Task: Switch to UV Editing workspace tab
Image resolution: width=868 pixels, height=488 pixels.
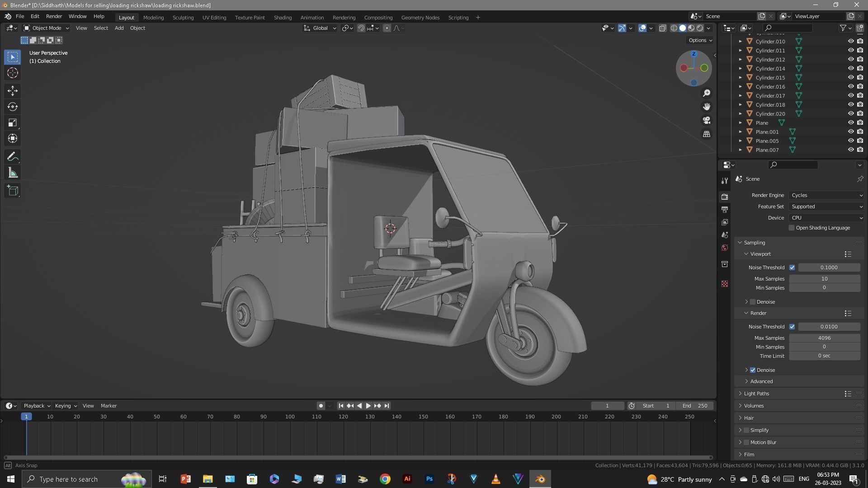Action: pos(214,18)
